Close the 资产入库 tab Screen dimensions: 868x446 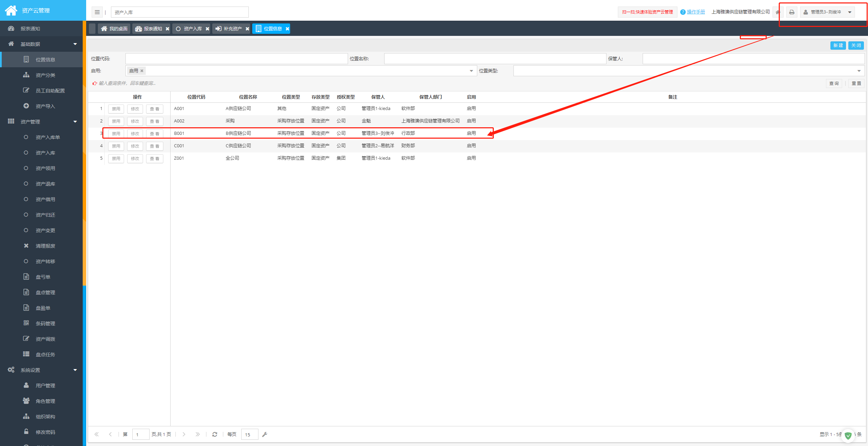click(x=207, y=29)
